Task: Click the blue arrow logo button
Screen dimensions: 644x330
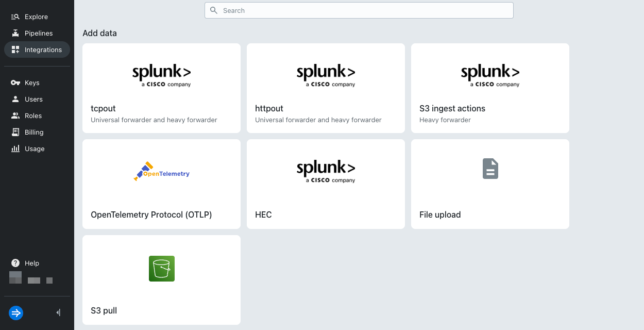Action: [16, 312]
